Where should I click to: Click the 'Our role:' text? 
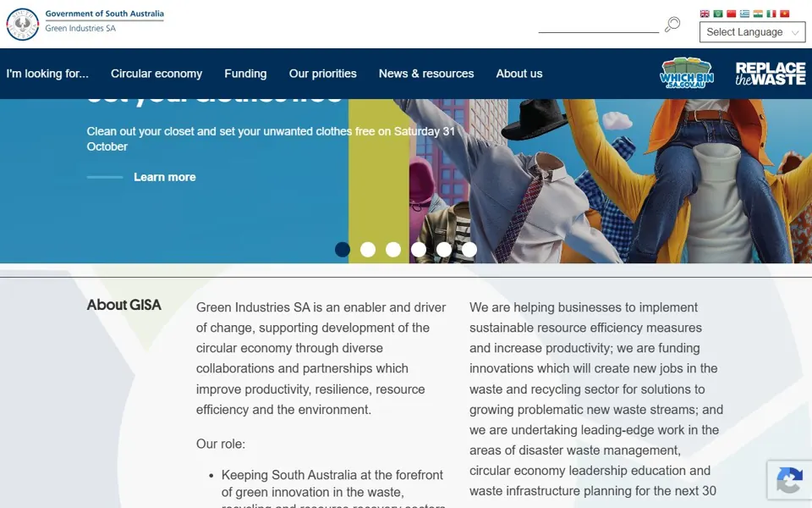click(221, 444)
